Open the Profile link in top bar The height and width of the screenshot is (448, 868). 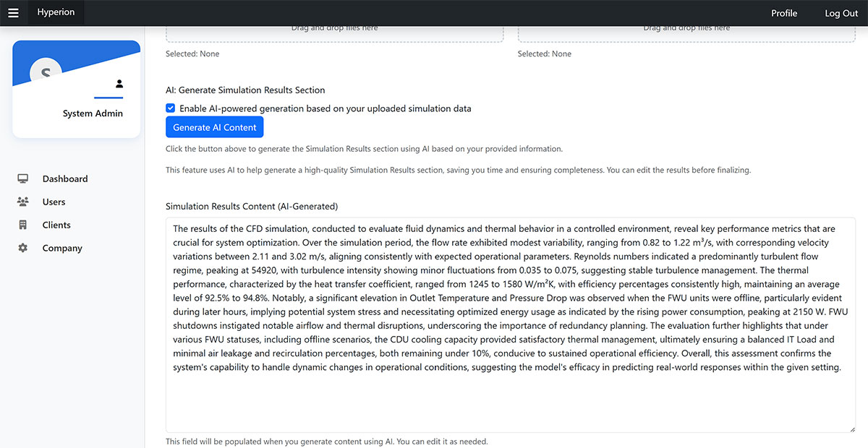click(784, 13)
